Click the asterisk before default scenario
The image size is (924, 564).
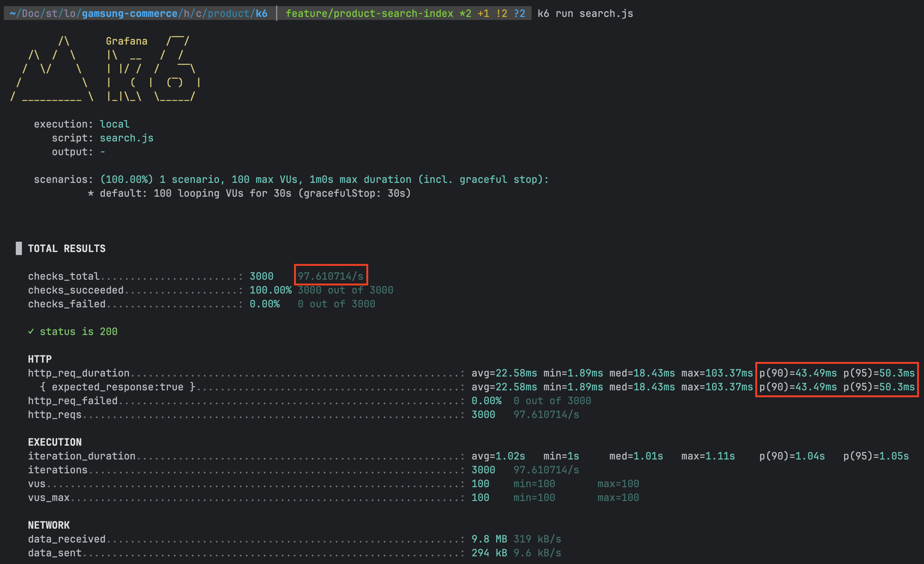click(91, 193)
